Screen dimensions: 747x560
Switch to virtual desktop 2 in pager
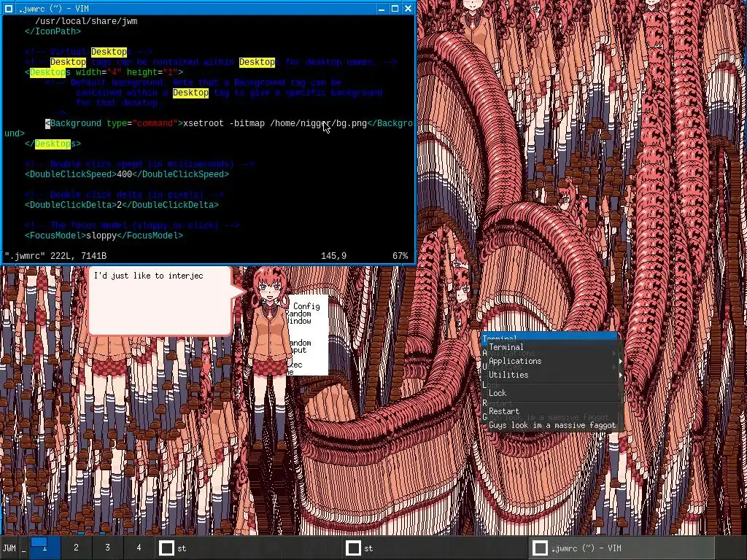(76, 548)
